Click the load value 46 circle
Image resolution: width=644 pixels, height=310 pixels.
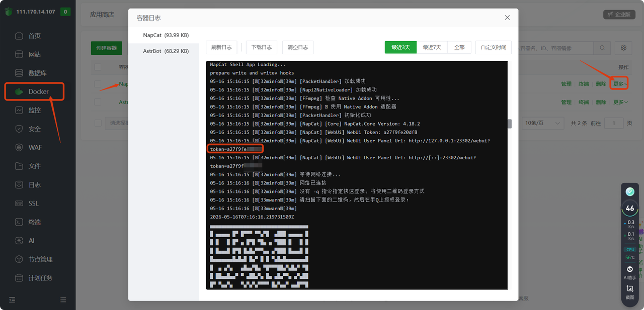tap(630, 208)
